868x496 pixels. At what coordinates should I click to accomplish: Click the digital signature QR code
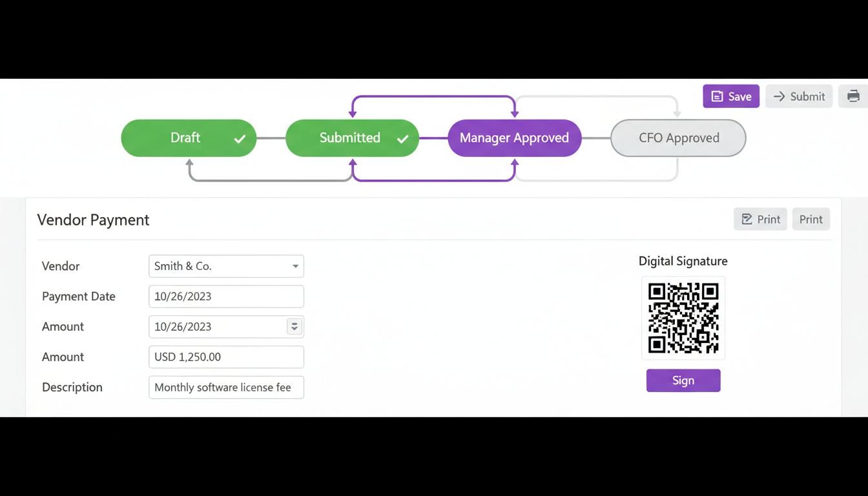pyautogui.click(x=683, y=318)
